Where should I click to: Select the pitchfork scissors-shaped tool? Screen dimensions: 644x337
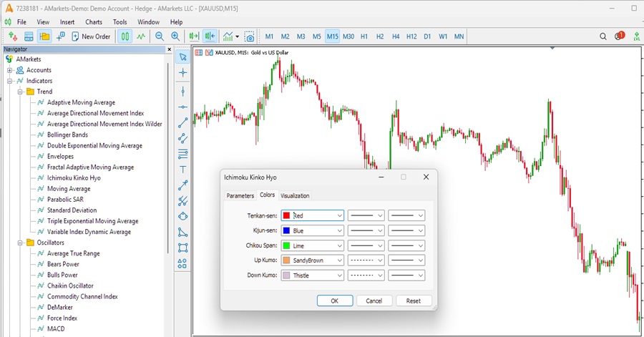[182, 201]
